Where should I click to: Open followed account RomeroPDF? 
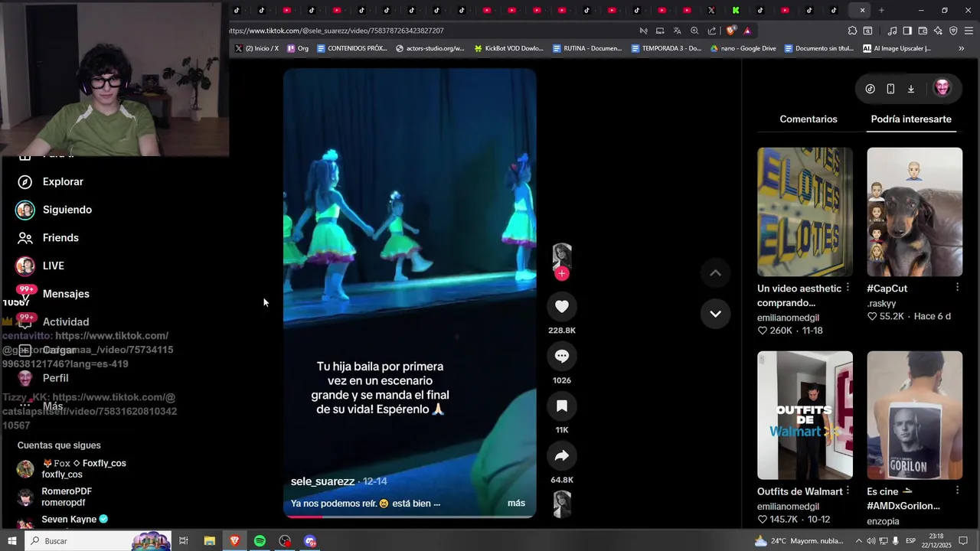(x=55, y=497)
